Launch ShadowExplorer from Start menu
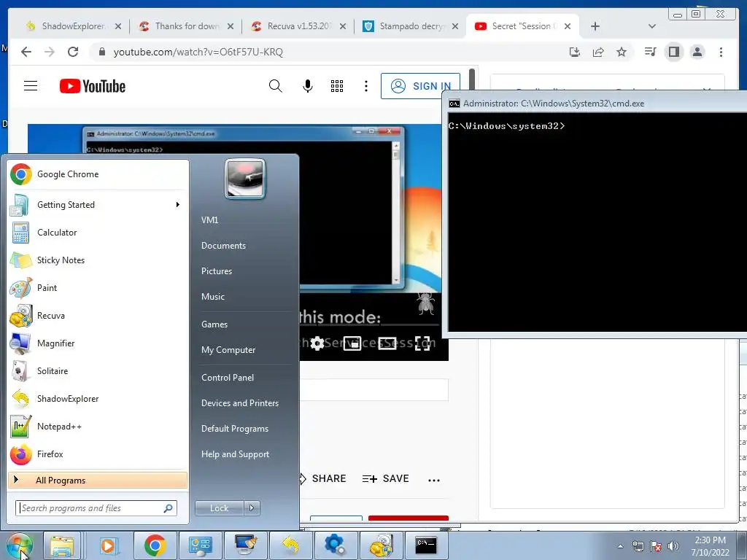 (98, 399)
